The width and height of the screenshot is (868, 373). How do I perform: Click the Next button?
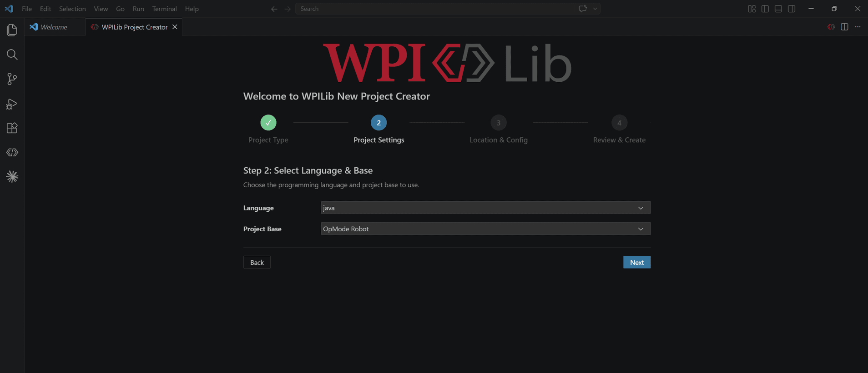click(637, 262)
